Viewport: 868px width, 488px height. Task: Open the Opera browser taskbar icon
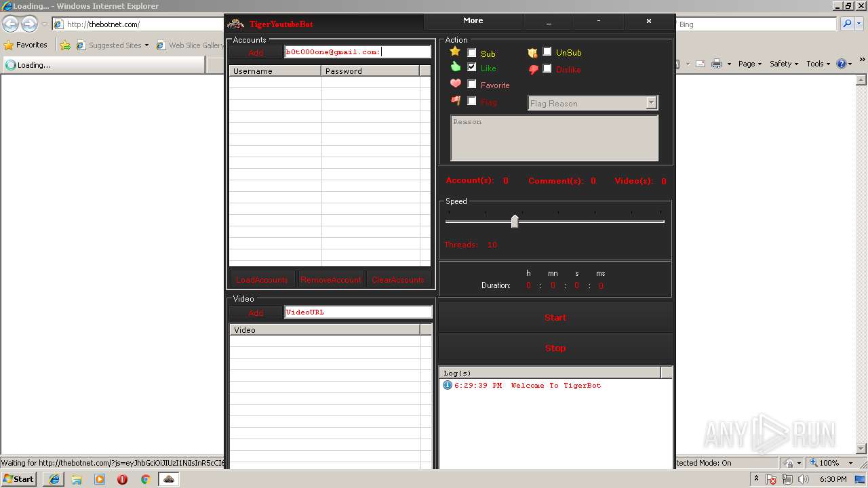[122, 479]
